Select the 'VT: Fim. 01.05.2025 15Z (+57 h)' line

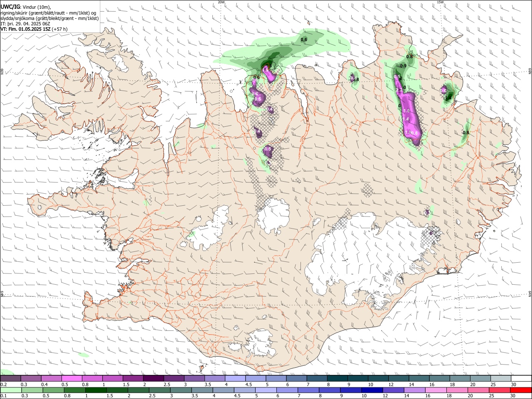click(34, 29)
